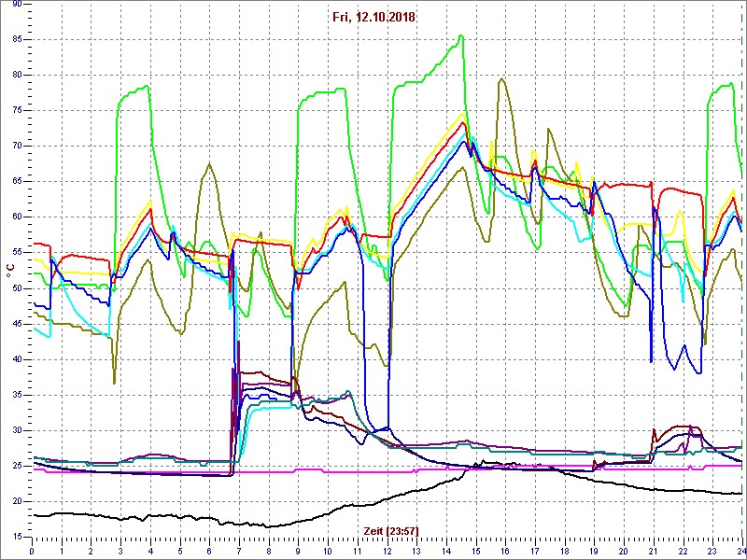The height and width of the screenshot is (560, 747).
Task: Select the '35' temperature axis value
Action: 17,395
